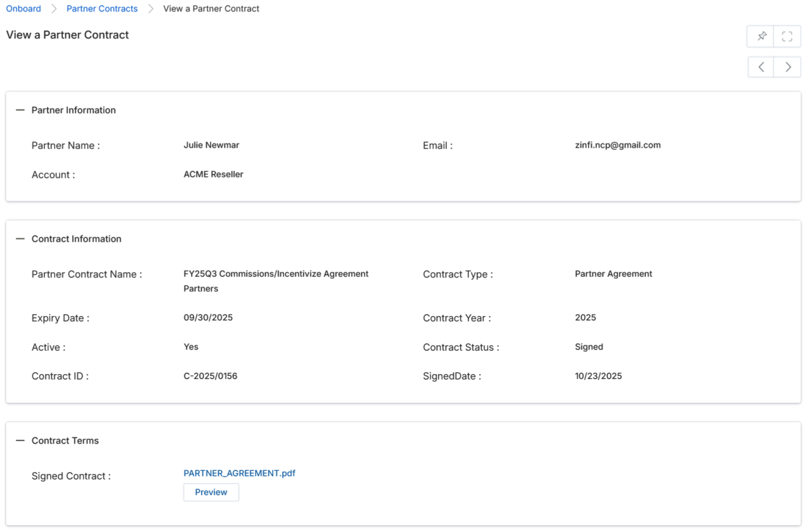
Task: Click the Contract Type label
Action: 458,274
